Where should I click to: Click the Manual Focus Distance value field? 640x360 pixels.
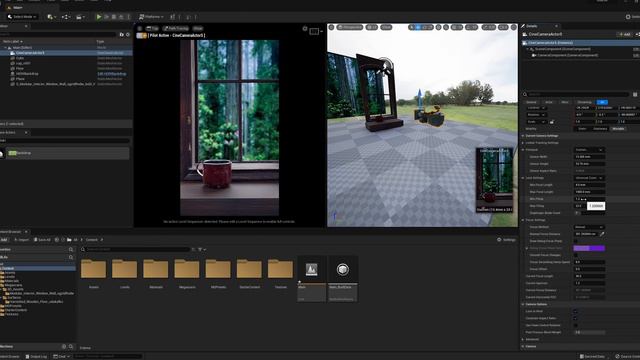pyautogui.click(x=586, y=234)
